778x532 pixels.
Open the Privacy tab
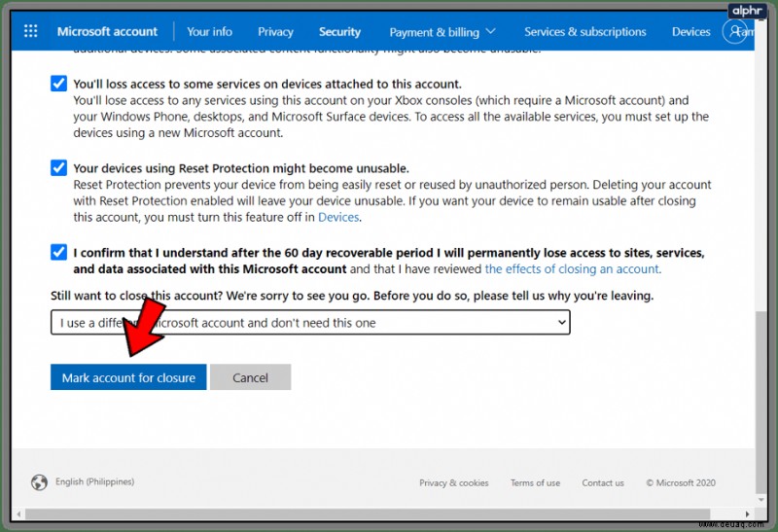click(275, 32)
